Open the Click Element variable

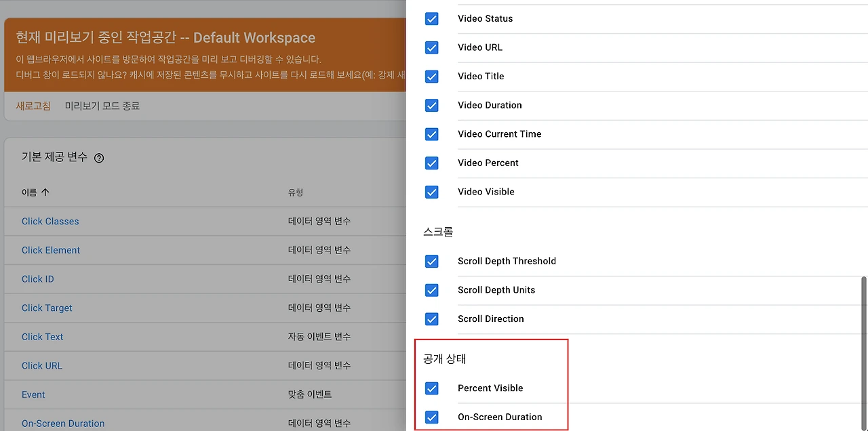click(51, 250)
